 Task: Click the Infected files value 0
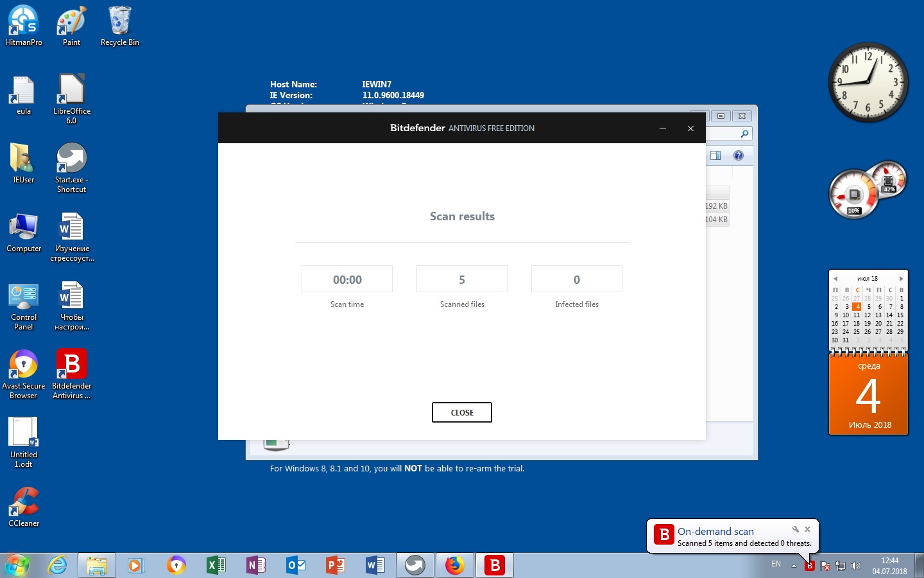577,279
